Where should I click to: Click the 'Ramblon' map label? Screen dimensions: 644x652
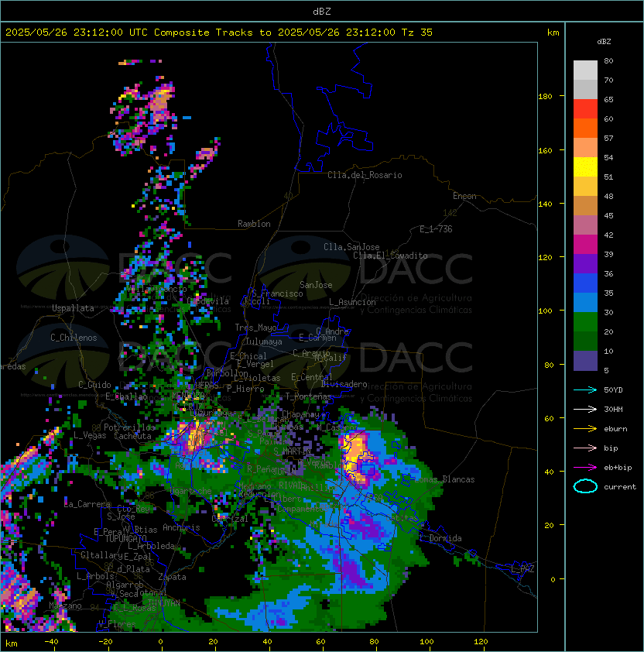tap(254, 224)
